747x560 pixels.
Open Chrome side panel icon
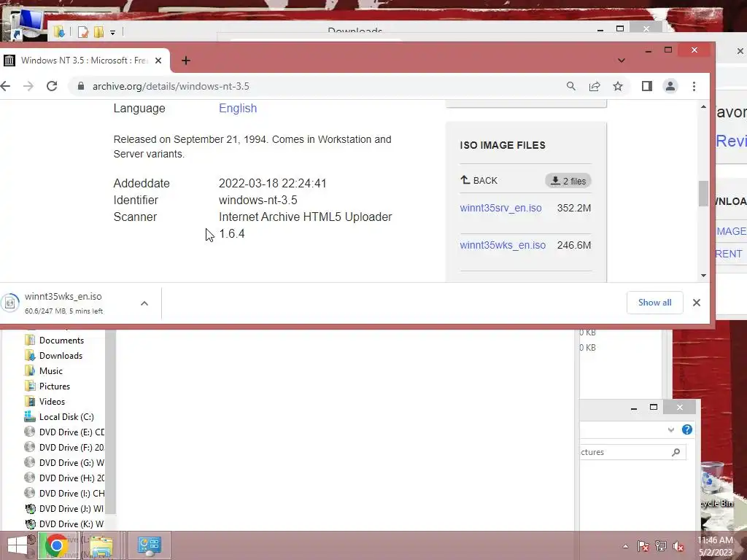point(646,86)
